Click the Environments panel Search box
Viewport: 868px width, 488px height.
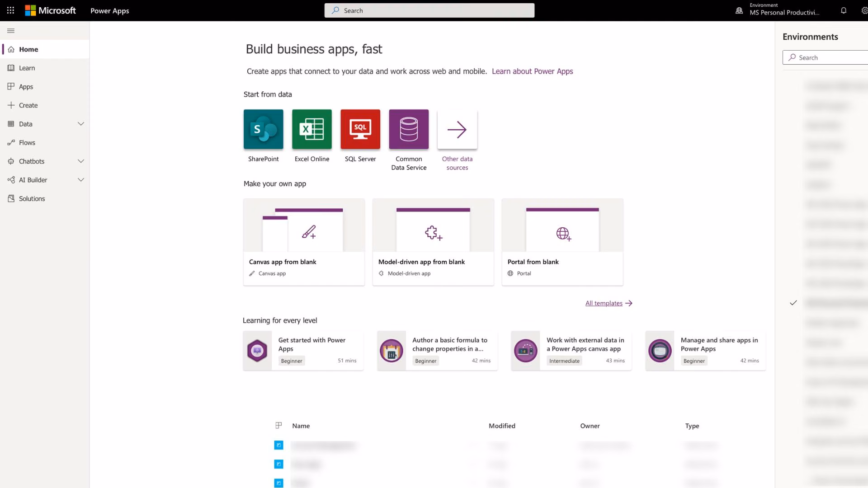[825, 57]
